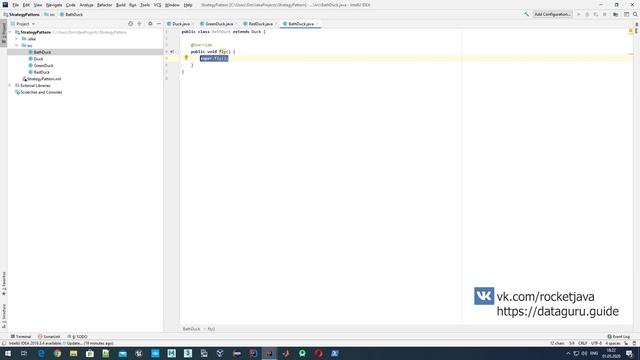The height and width of the screenshot is (360, 640).
Task: Click the Search Everywhere magnifier icon
Action: (636, 14)
